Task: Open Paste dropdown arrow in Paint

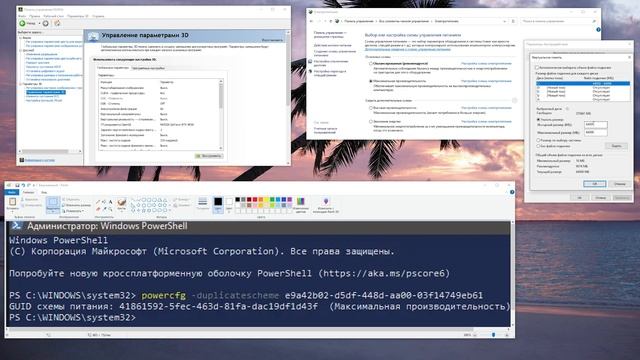Action: (x=12, y=211)
